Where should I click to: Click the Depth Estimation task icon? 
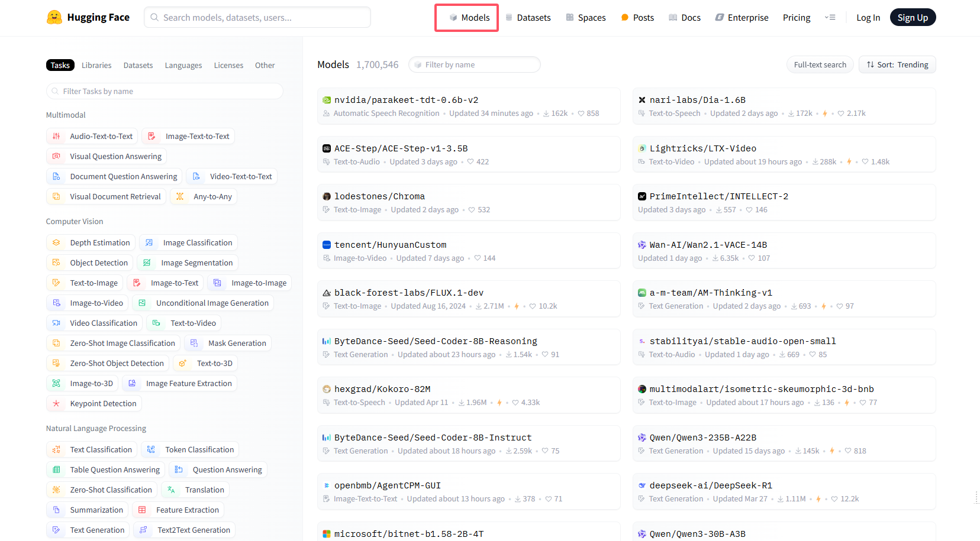(56, 242)
